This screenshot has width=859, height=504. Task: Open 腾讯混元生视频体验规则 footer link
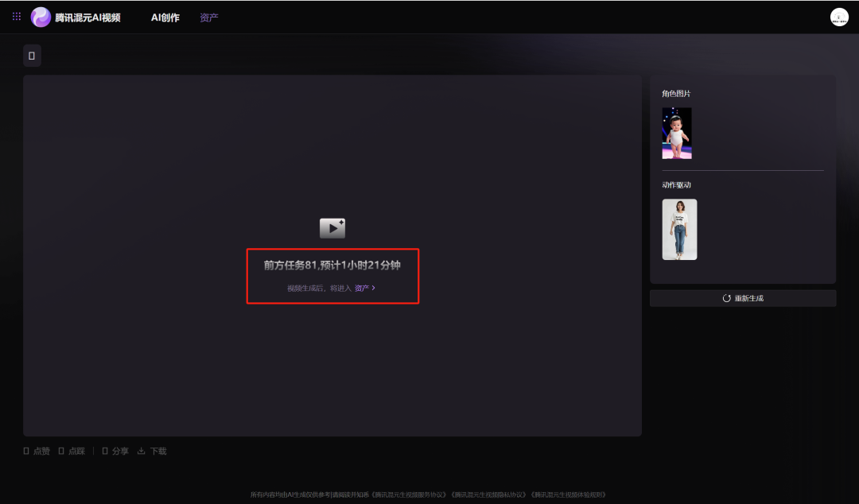(568, 494)
